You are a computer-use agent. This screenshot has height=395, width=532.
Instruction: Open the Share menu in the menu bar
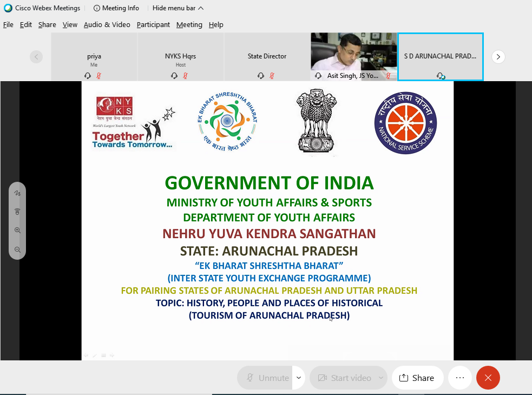pos(47,25)
